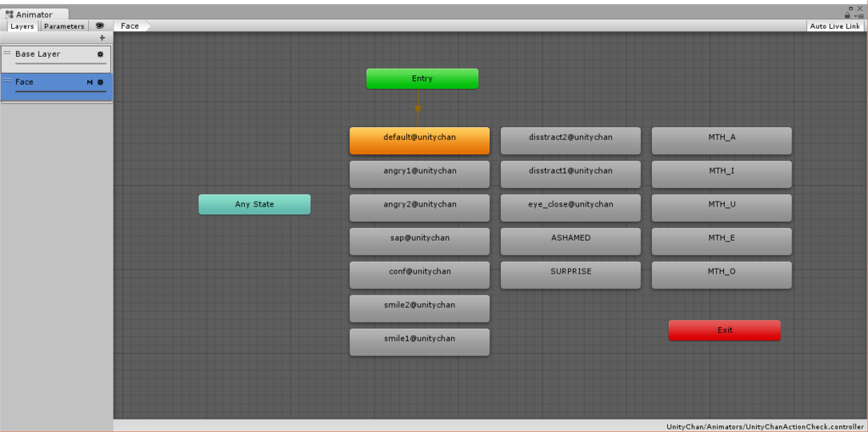
Task: Select the default@unitychan state
Action: point(420,141)
